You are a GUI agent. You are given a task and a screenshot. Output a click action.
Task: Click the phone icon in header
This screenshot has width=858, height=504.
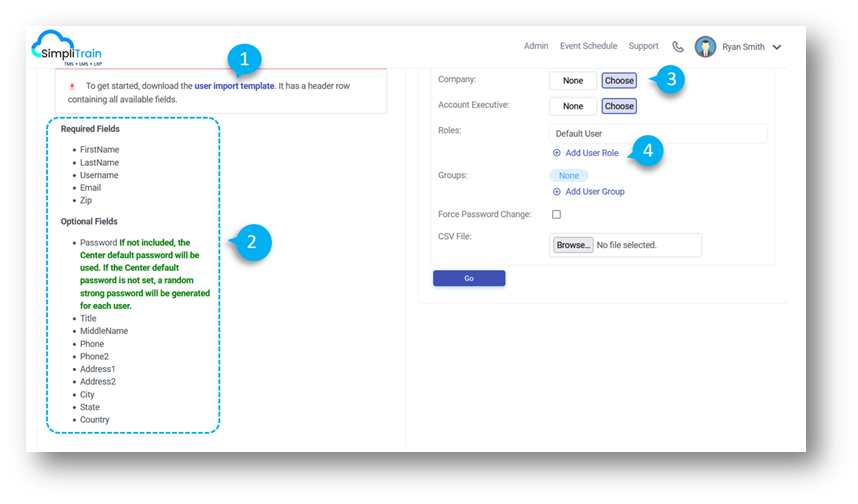click(x=678, y=47)
